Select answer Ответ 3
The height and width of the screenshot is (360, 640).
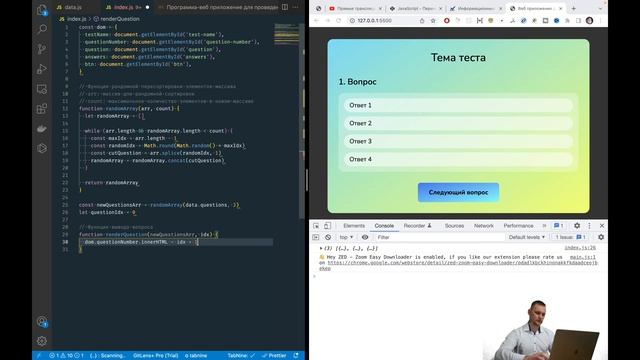pos(458,141)
